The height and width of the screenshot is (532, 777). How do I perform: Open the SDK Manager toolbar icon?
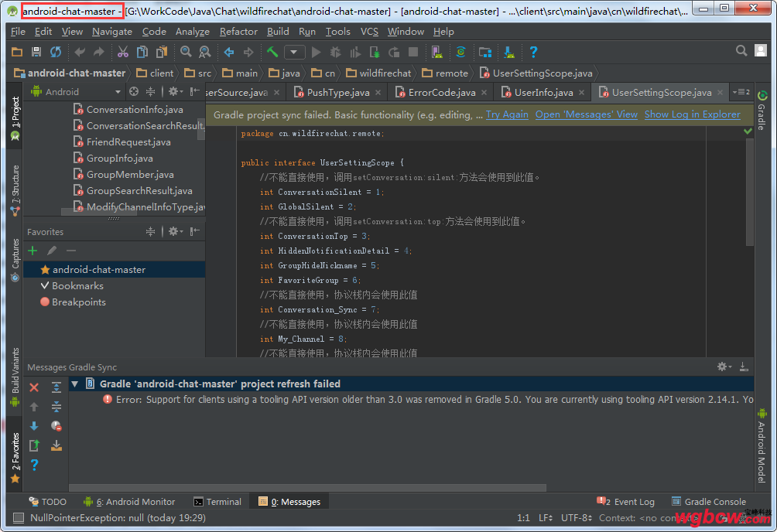pos(509,52)
